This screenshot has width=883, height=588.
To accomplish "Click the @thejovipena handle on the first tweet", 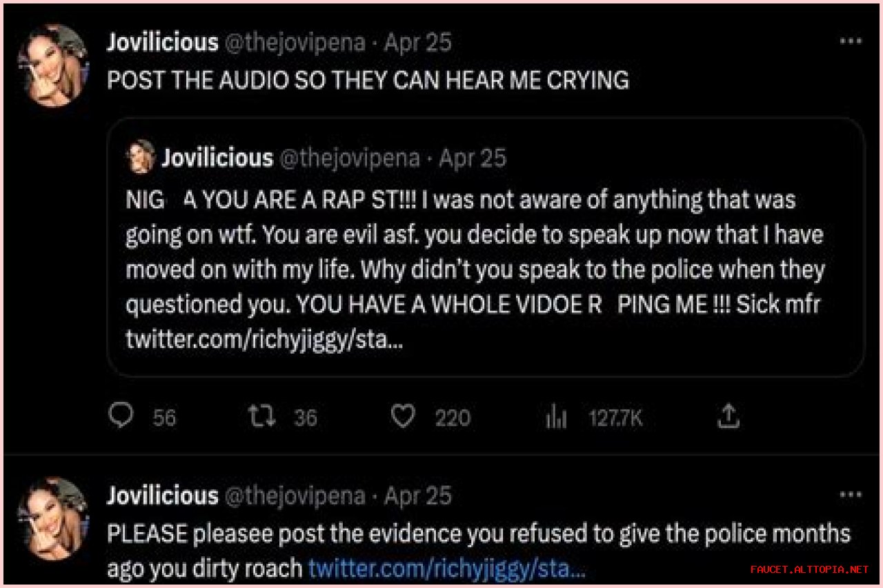I will point(295,43).
